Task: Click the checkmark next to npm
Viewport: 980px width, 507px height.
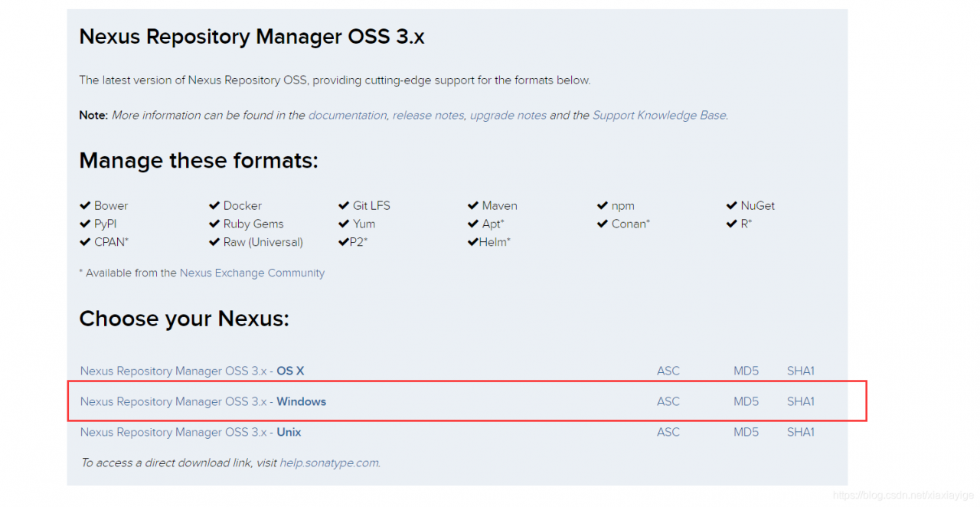Action: [603, 205]
